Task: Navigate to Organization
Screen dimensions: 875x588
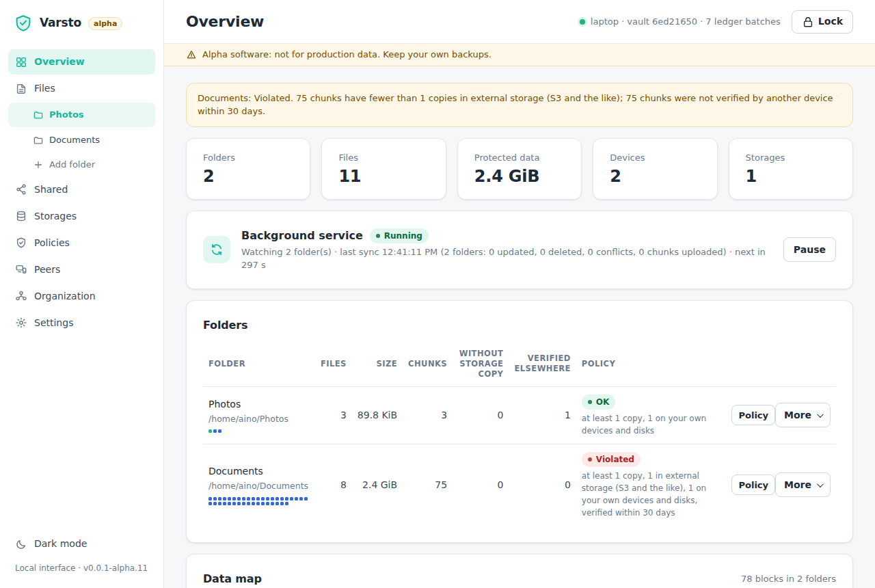Action: 82,296
